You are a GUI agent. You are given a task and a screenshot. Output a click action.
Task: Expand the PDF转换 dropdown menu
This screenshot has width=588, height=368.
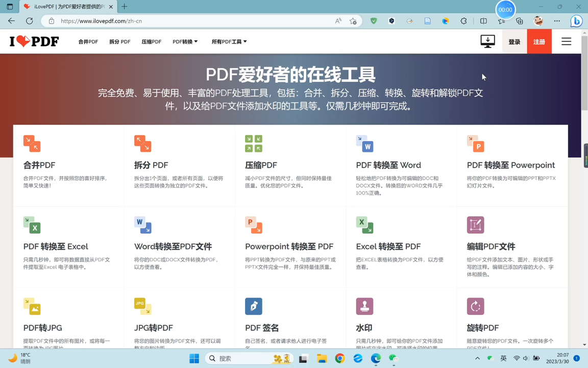tap(185, 41)
